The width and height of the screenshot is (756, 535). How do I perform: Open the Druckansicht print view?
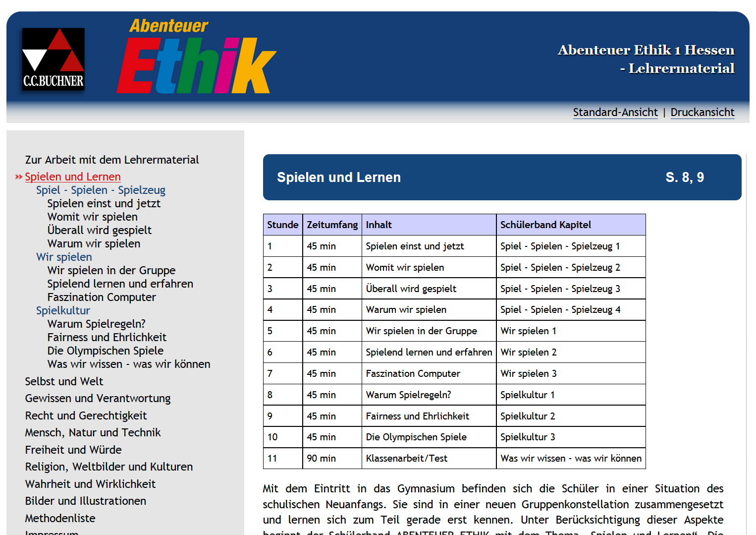702,113
